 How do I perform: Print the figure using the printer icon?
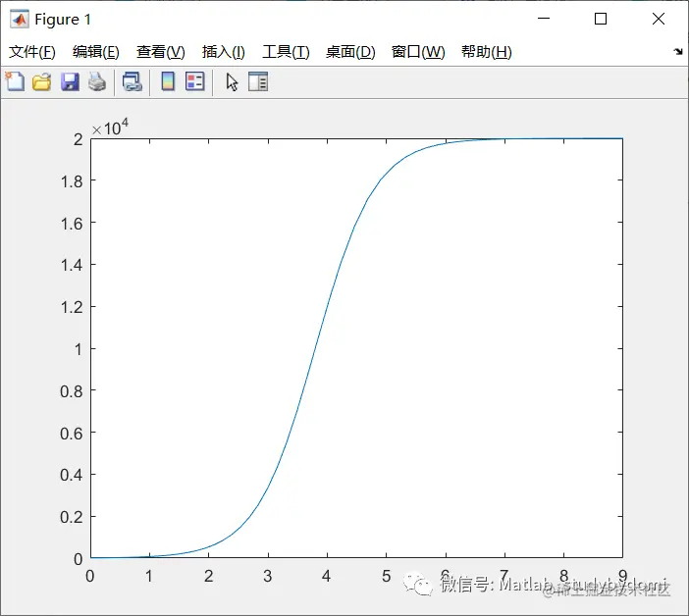click(96, 82)
